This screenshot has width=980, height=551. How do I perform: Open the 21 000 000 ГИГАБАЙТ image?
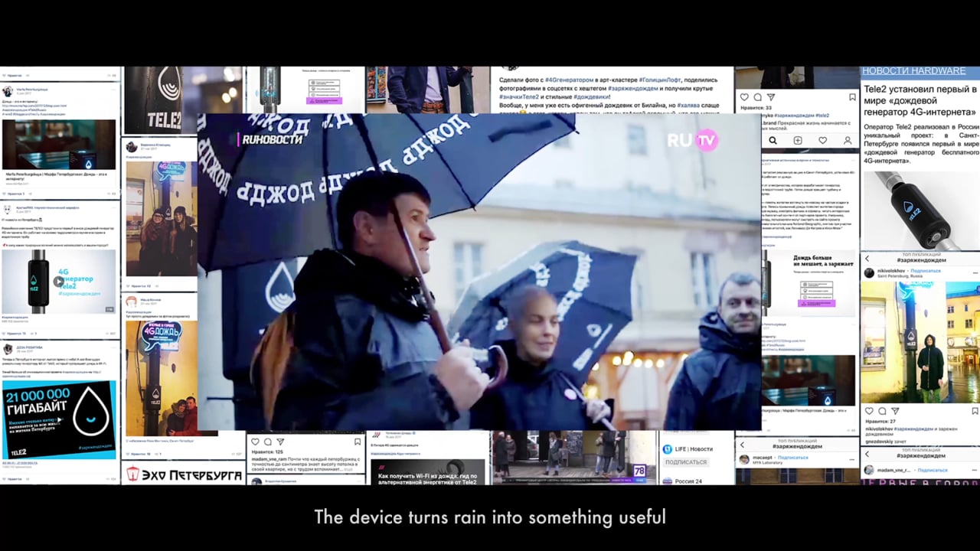[59, 419]
